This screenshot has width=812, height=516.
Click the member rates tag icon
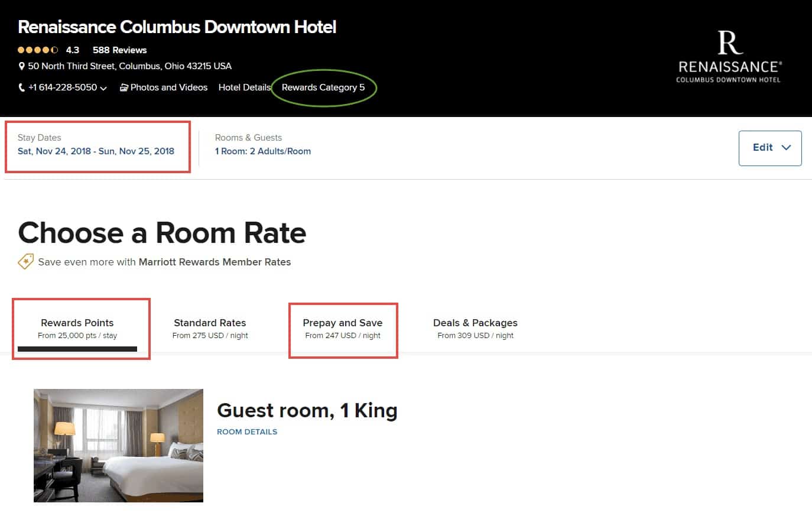pyautogui.click(x=26, y=261)
